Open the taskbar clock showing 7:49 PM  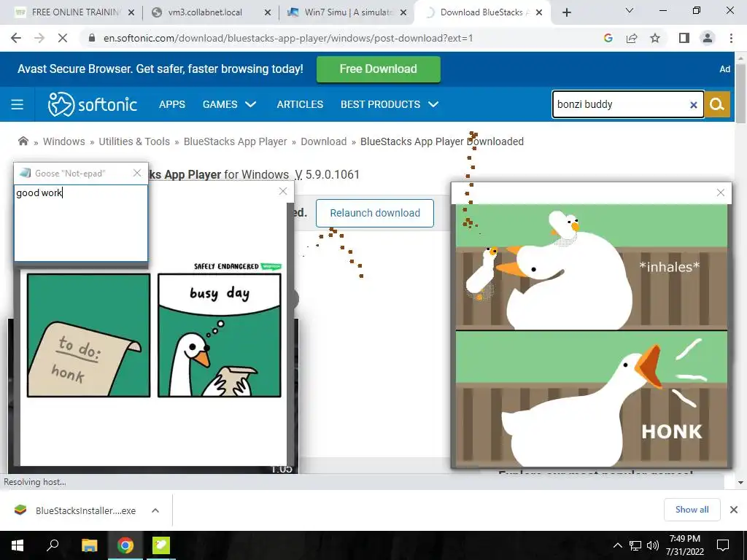[684, 545]
